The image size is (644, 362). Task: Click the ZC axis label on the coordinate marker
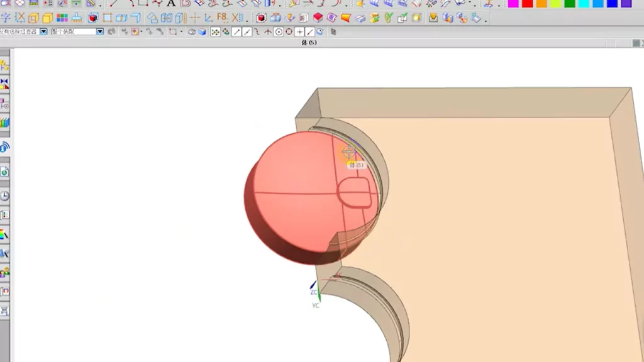[311, 291]
